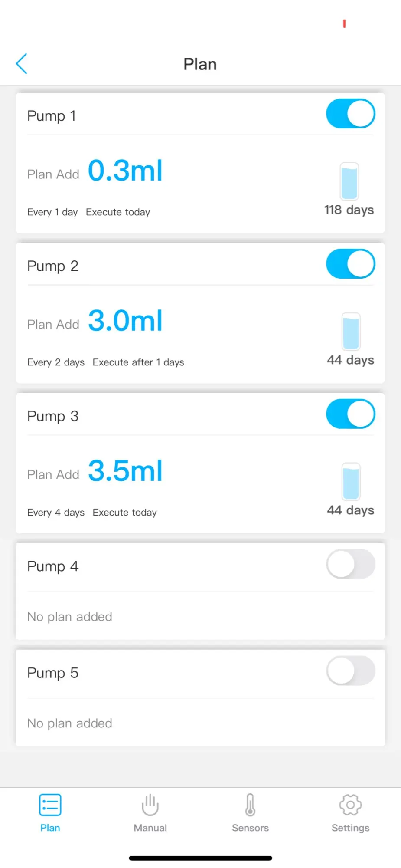Open Pump 4 'No plan added' row
The height and width of the screenshot is (868, 401).
pyautogui.click(x=70, y=617)
